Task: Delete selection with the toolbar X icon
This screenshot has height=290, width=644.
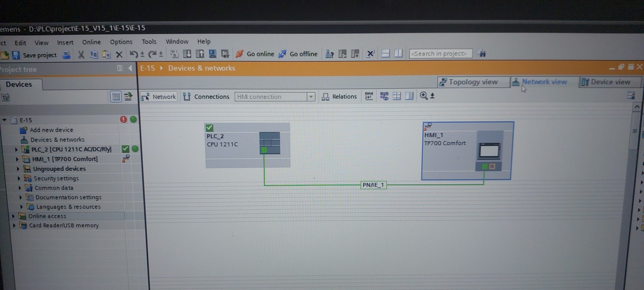Action: [x=119, y=54]
